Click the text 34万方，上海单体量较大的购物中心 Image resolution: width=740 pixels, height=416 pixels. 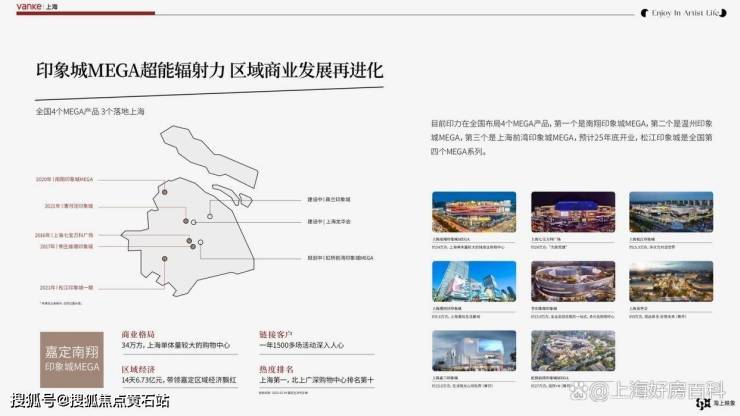pyautogui.click(x=176, y=345)
